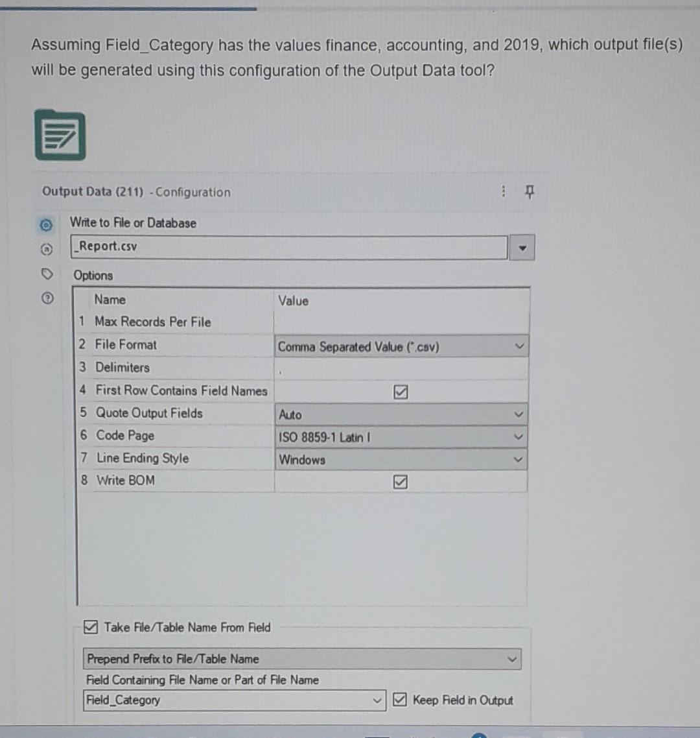Image resolution: width=700 pixels, height=738 pixels.
Task: Open the three-dot options menu
Action: (x=503, y=191)
